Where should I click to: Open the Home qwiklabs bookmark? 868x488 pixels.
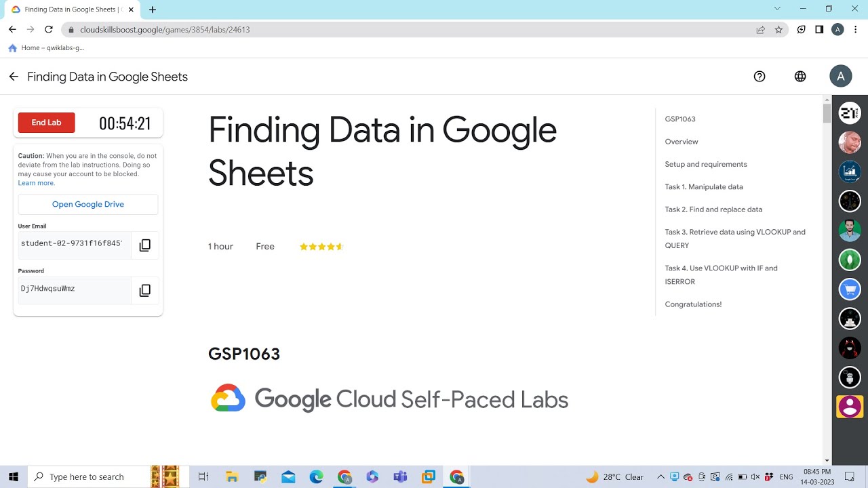[46, 48]
